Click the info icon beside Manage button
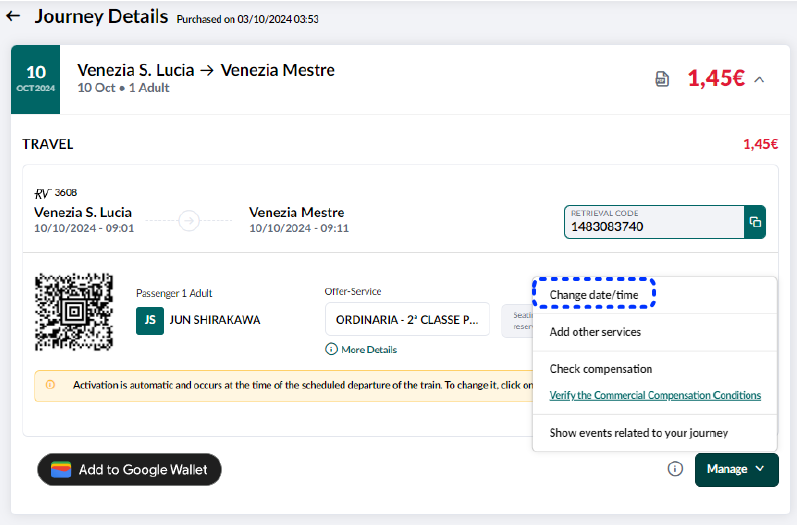The width and height of the screenshot is (797, 525). tap(675, 469)
